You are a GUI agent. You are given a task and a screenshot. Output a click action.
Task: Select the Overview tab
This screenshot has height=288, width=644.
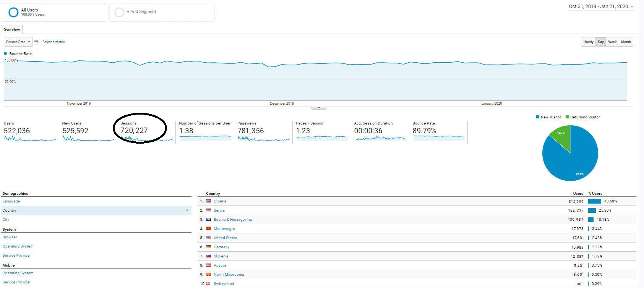pos(11,30)
